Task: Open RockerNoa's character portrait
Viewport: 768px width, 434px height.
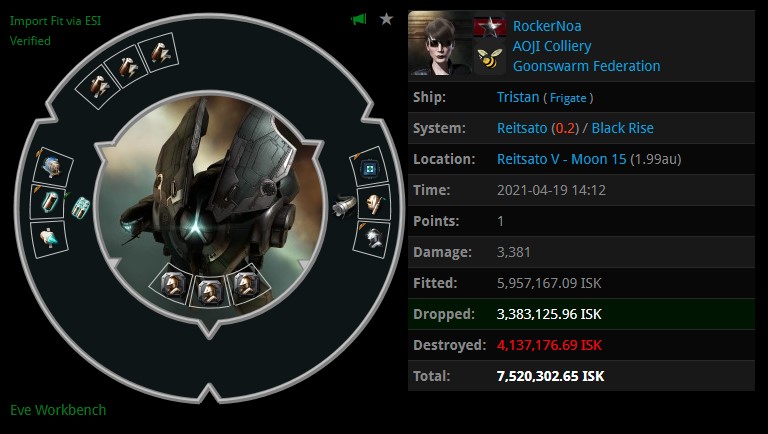Action: [x=440, y=43]
